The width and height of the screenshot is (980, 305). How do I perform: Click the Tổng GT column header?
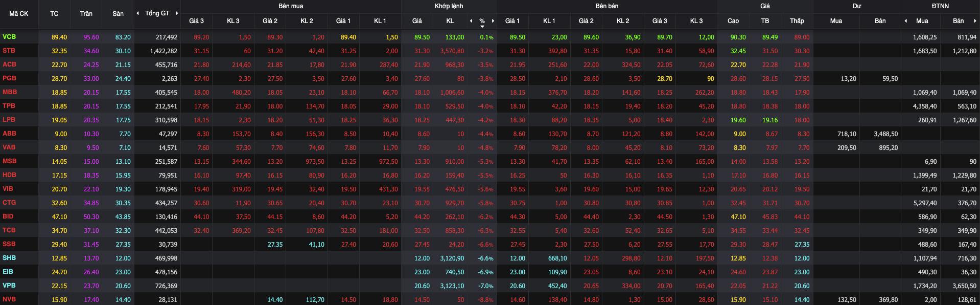(157, 13)
